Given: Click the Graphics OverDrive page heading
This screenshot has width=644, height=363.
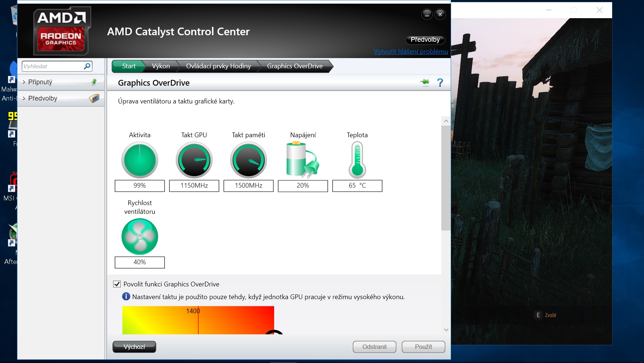Looking at the screenshot, I should [154, 83].
